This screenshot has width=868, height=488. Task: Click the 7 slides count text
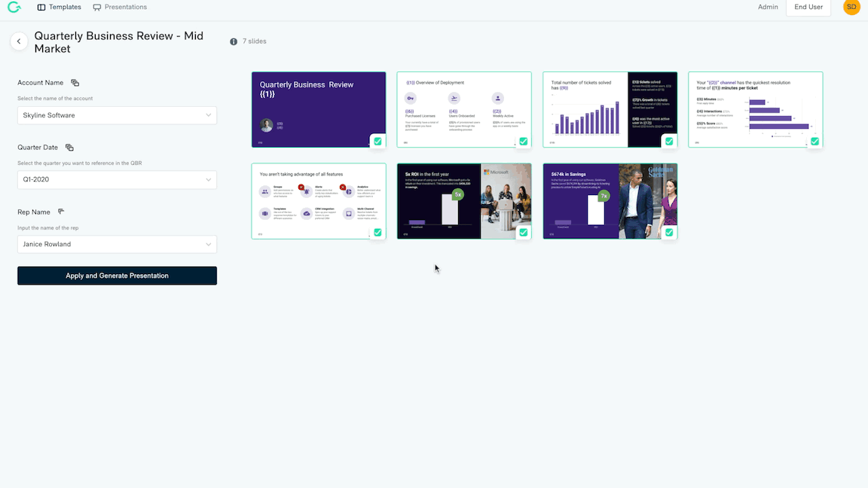pos(254,41)
